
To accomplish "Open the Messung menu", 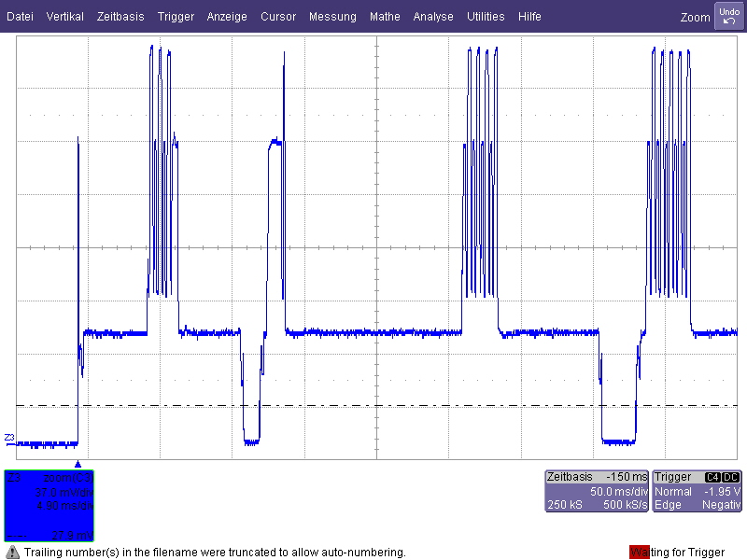I will tap(332, 17).
